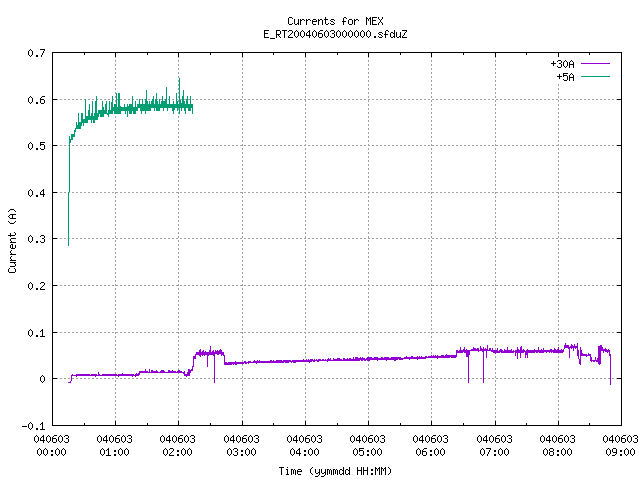Click the y-axis tick label "0.7"
The width and height of the screenshot is (640, 480).
[x=36, y=53]
